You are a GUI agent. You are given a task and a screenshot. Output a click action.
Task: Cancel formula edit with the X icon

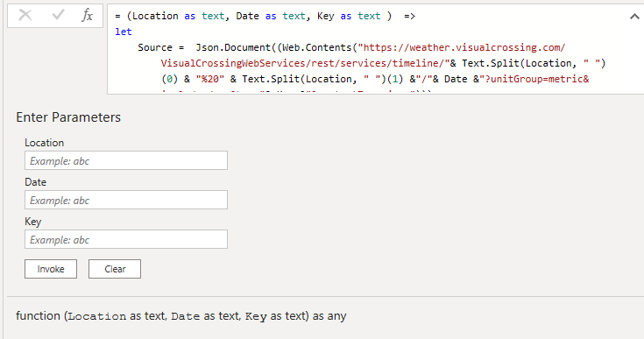25,15
